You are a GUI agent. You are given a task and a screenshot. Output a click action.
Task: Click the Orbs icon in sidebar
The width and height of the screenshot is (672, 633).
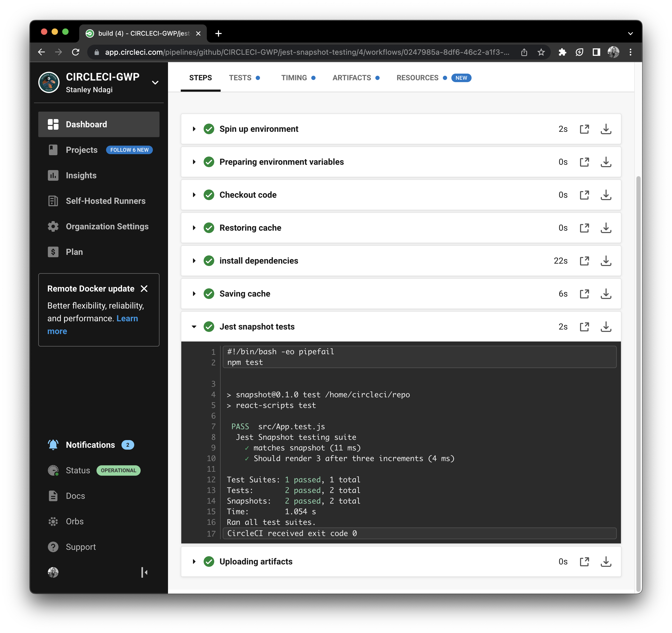[x=53, y=521]
